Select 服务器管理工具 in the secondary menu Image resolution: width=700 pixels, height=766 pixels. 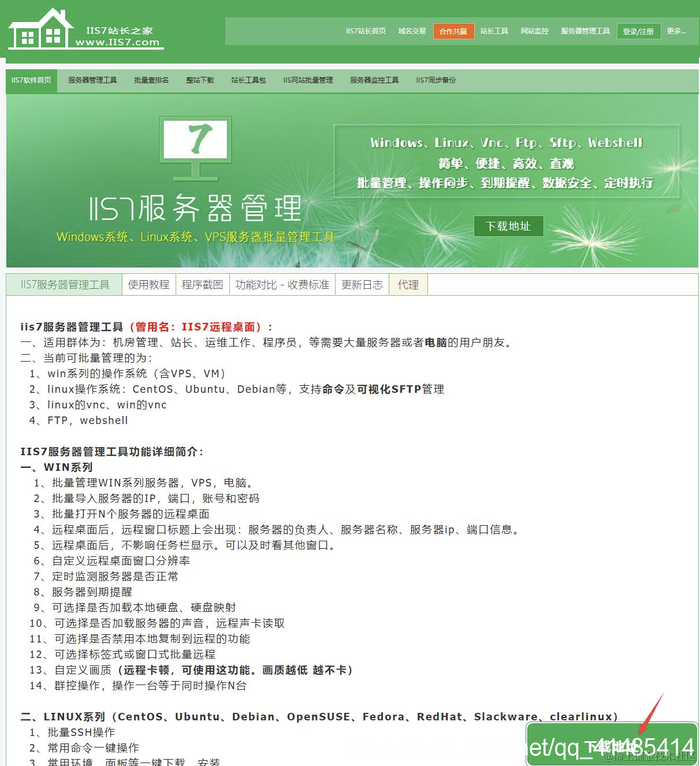click(92, 80)
